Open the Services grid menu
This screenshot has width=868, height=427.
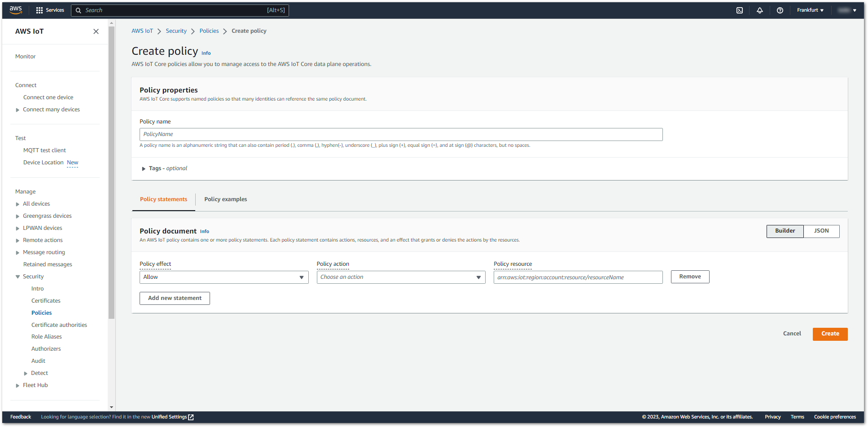pyautogui.click(x=50, y=10)
